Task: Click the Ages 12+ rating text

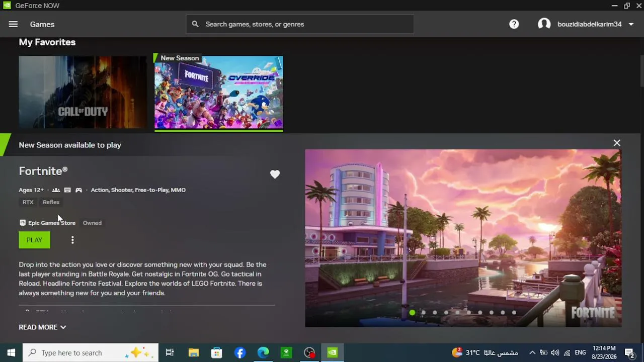Action: coord(31,190)
